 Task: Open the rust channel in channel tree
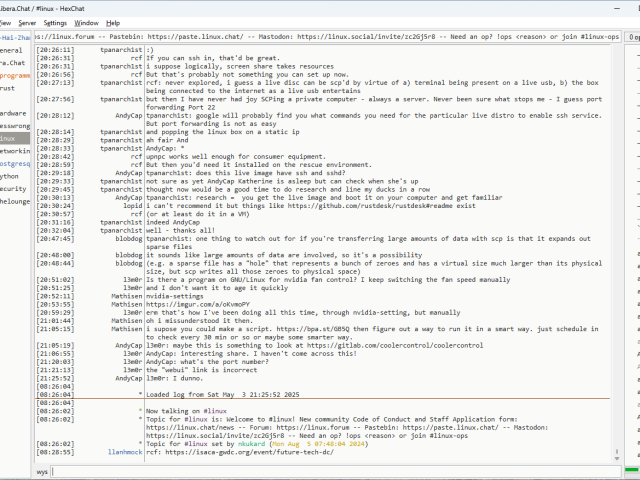click(x=8, y=88)
